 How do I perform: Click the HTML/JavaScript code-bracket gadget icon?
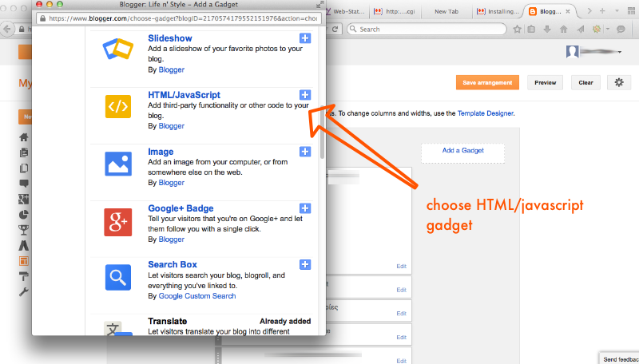117,107
